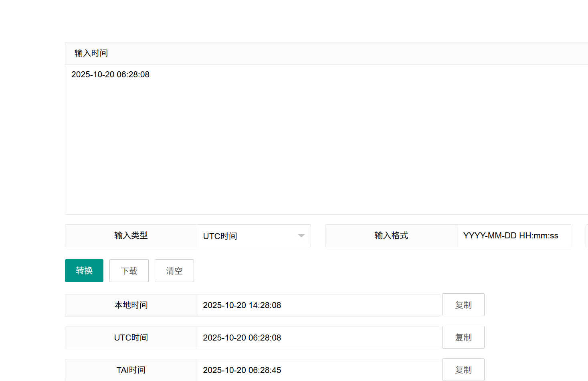The height and width of the screenshot is (381, 588).
Task: Copy the 本地时间 local time result
Action: point(463,305)
